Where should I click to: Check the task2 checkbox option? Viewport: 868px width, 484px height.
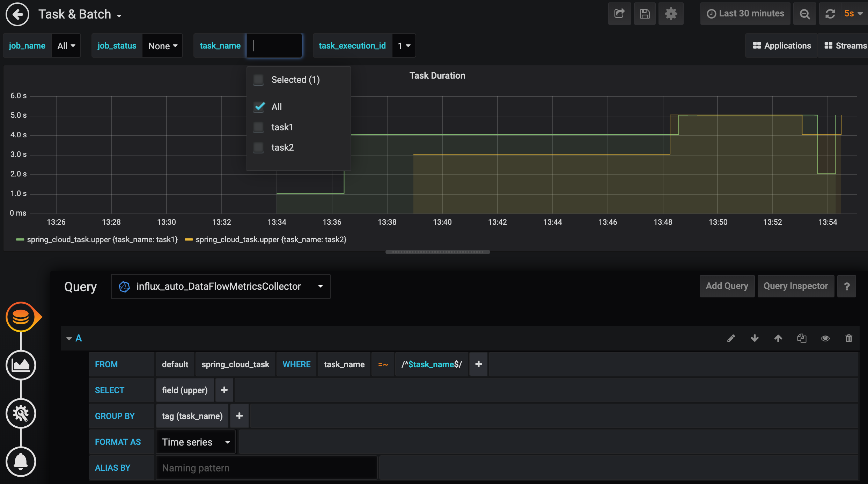259,147
